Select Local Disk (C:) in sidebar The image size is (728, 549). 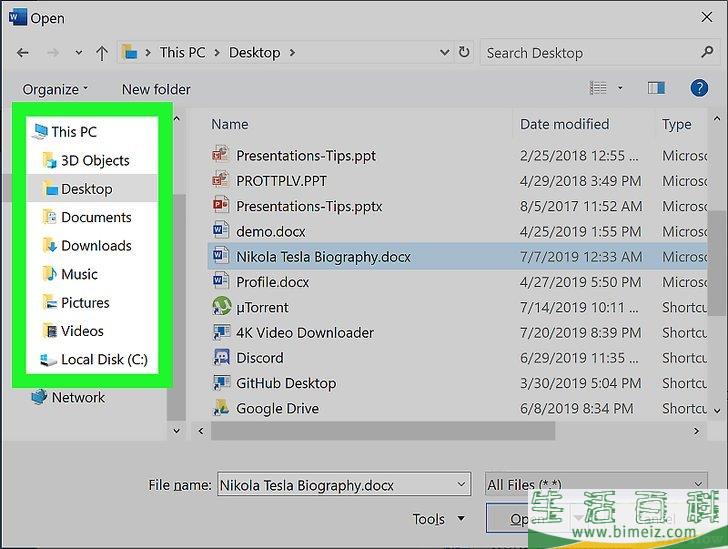[x=103, y=359]
